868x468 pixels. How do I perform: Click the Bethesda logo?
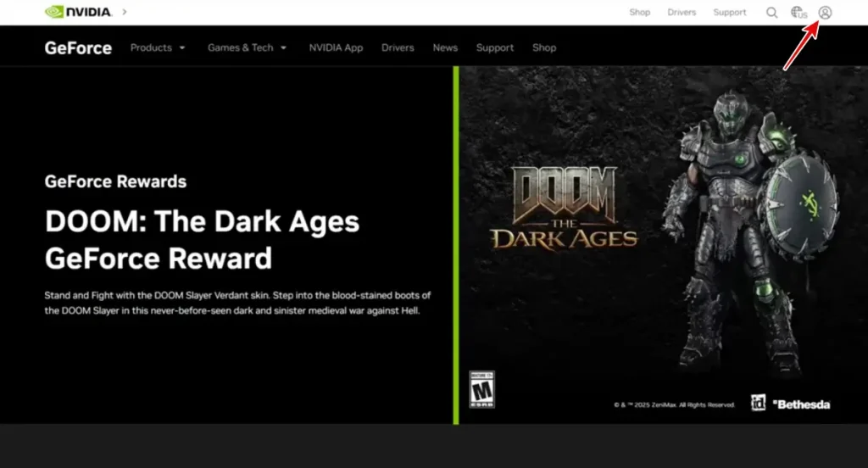(x=802, y=404)
